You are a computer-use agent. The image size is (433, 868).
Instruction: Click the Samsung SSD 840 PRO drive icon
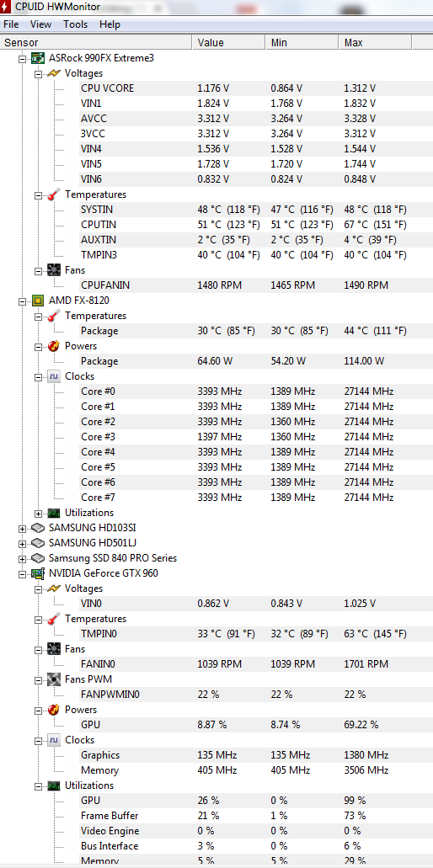(38, 558)
